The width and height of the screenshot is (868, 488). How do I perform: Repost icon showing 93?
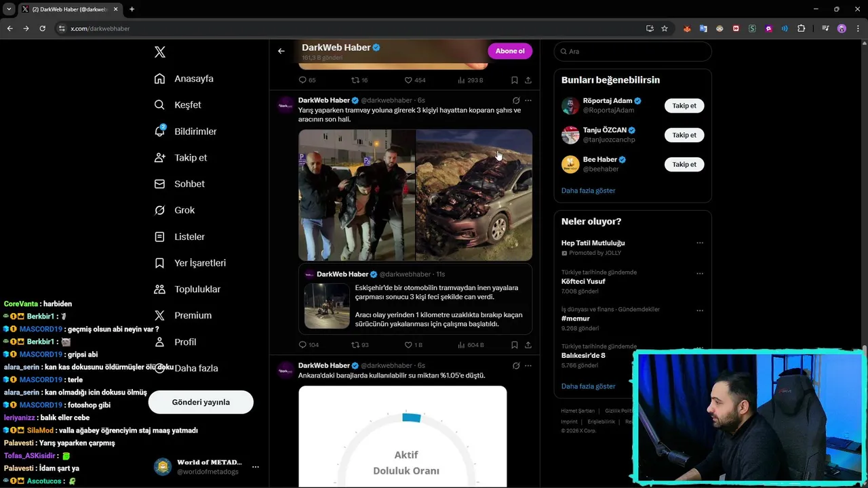click(x=359, y=345)
